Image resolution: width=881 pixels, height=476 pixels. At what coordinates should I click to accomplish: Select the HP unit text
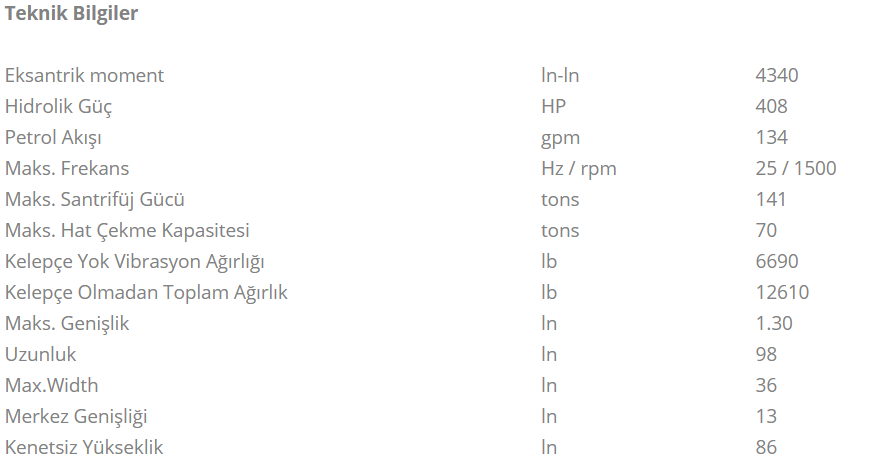click(553, 106)
